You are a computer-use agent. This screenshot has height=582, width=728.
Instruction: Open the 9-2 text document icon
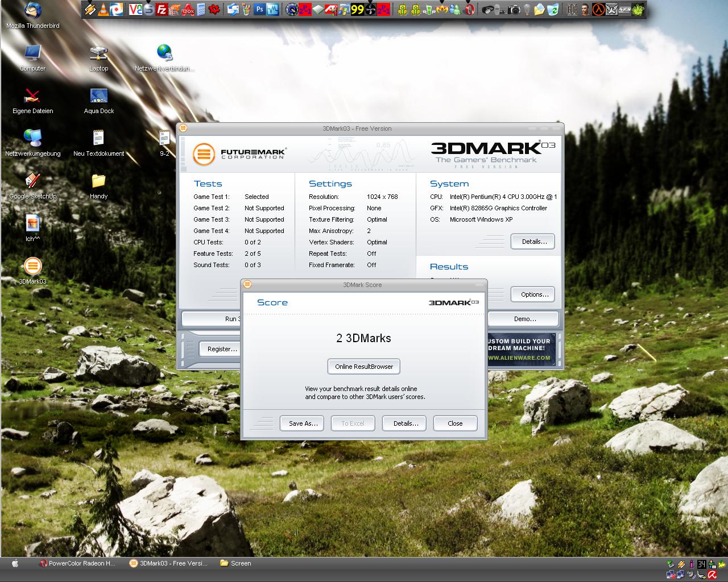[x=164, y=143]
